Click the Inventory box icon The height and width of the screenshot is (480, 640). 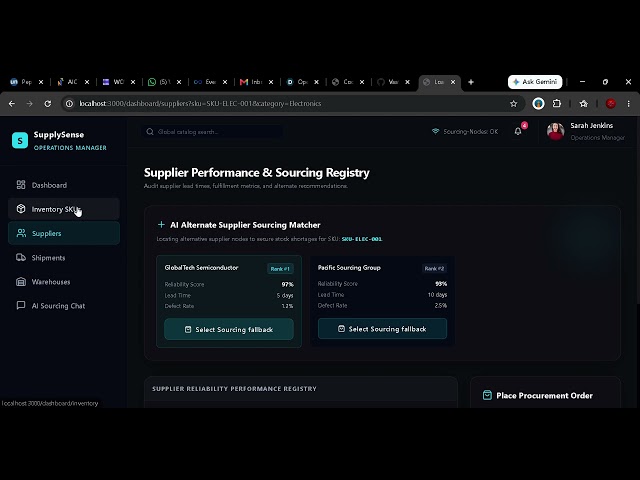click(21, 209)
